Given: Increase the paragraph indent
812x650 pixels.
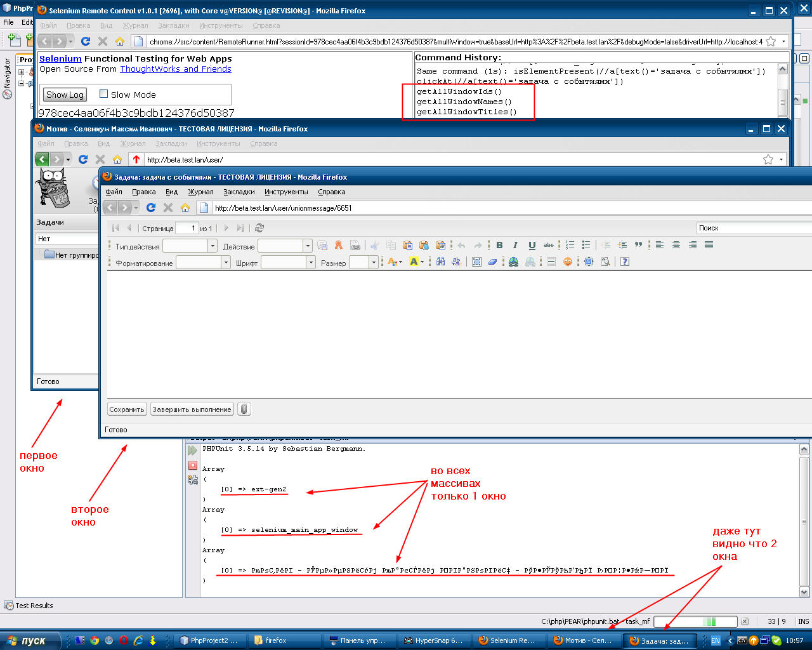Looking at the screenshot, I should (622, 245).
